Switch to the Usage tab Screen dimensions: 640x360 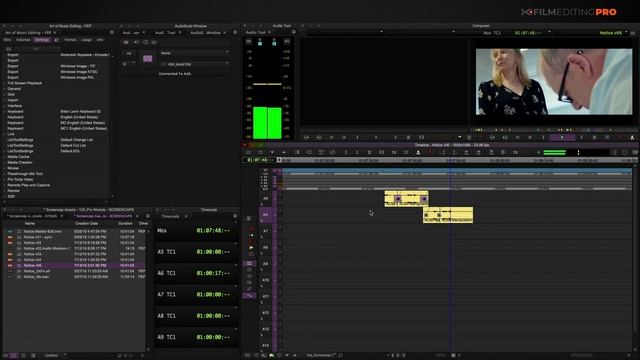point(86,40)
